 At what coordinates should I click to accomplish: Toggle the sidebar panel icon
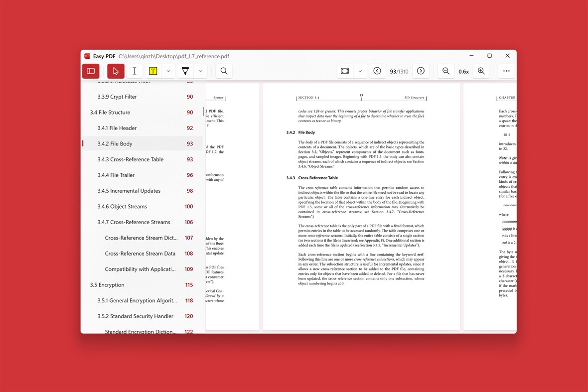click(x=90, y=71)
